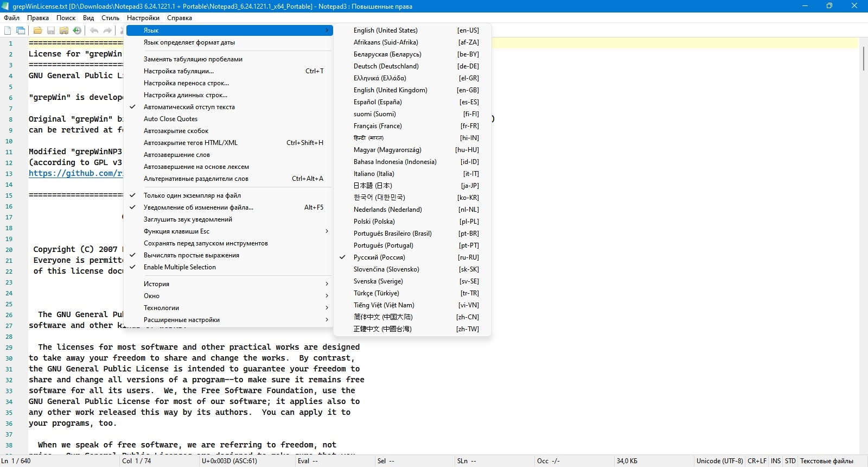Toggle 'Только один экземпляр на файл'
This screenshot has height=467, width=868.
pyautogui.click(x=228, y=195)
